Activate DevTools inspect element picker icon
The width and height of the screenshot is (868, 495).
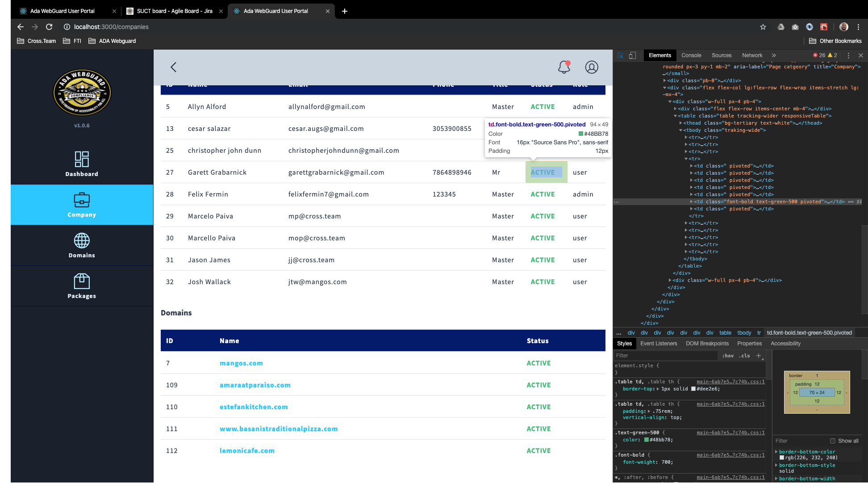coord(621,55)
